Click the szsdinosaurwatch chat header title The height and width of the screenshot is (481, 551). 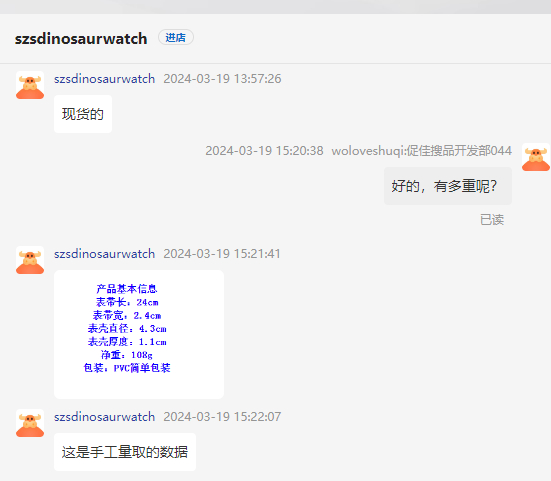(81, 39)
